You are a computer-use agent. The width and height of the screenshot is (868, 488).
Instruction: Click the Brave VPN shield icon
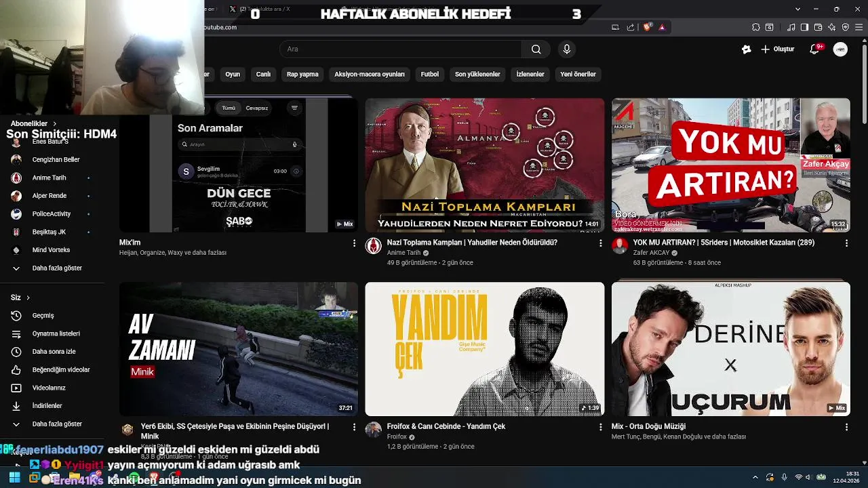845,27
